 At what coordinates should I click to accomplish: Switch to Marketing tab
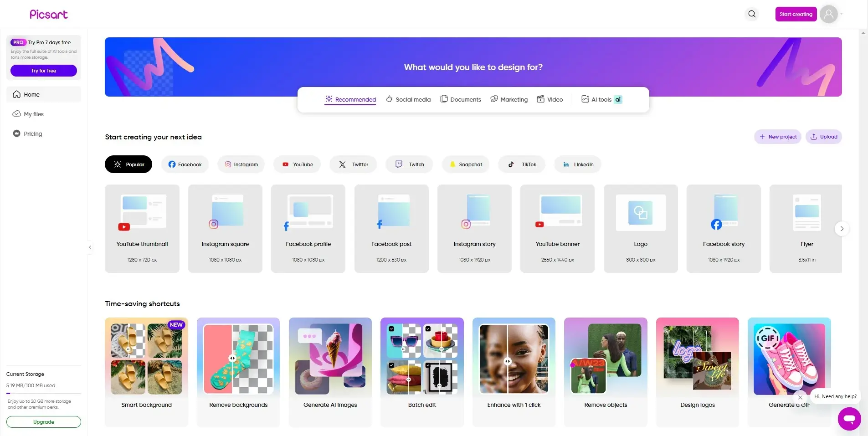coord(509,99)
